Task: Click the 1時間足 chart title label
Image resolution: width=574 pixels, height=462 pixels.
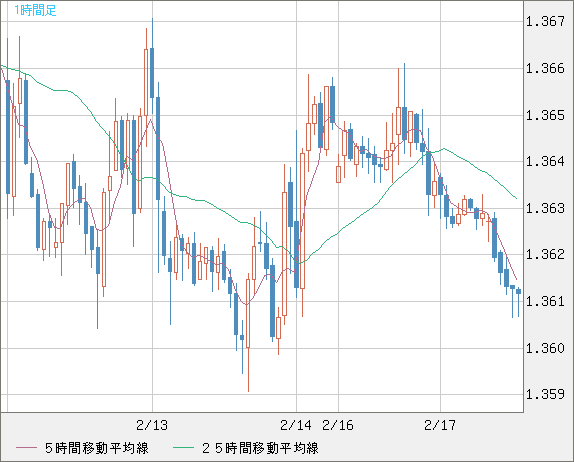Action: coord(35,10)
